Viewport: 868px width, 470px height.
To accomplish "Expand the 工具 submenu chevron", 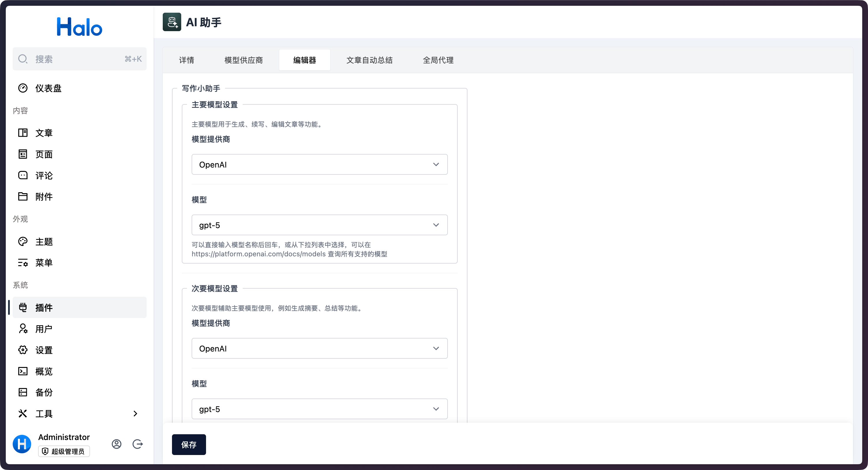I will [135, 413].
